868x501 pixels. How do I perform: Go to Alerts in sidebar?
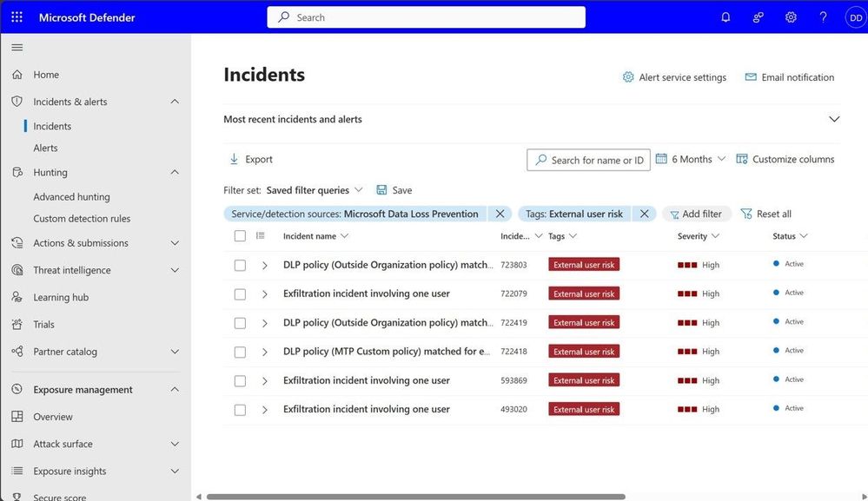click(x=45, y=148)
